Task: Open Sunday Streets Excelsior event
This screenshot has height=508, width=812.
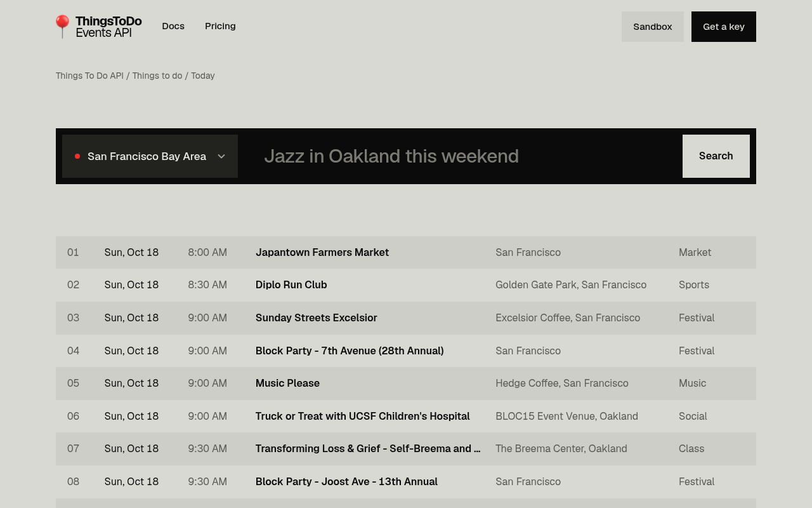Action: [x=317, y=317]
